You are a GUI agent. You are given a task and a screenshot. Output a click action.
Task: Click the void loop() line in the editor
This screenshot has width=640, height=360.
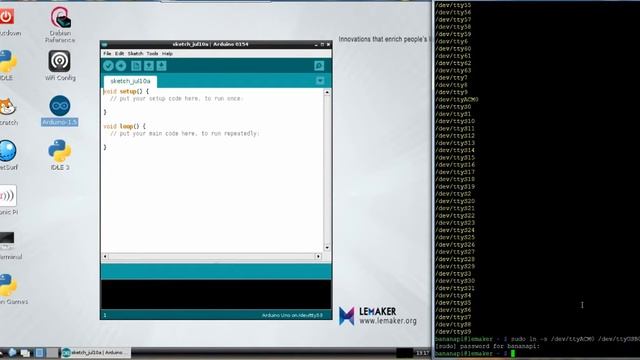pyautogui.click(x=124, y=126)
